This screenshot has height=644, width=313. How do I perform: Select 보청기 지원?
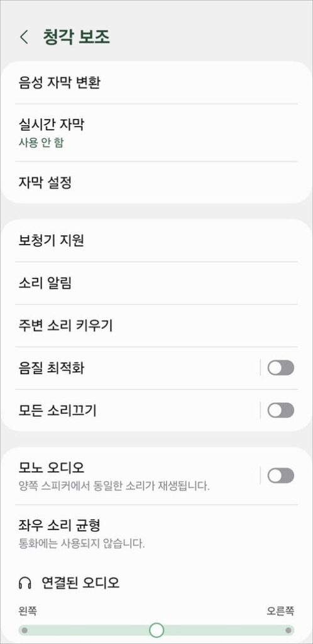pyautogui.click(x=156, y=240)
